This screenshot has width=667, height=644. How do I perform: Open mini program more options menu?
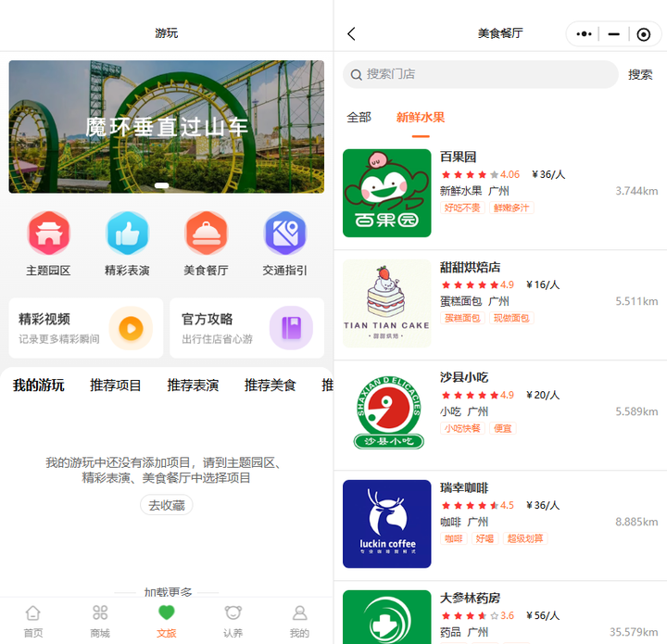584,33
